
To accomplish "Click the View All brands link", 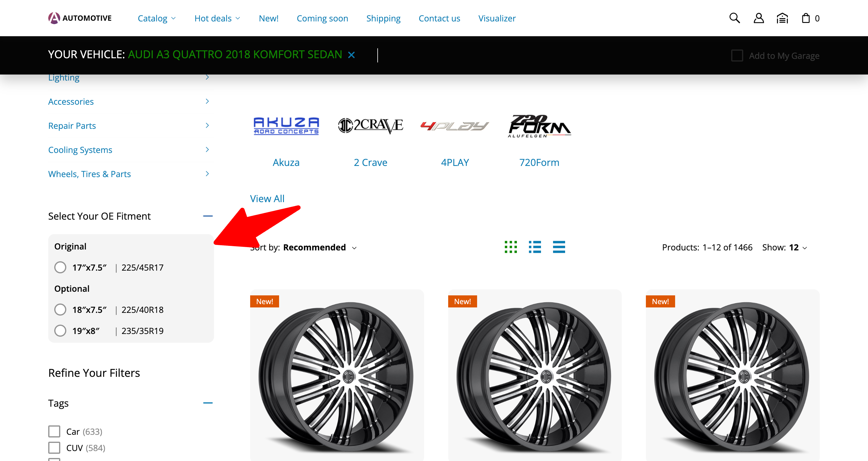I will coord(267,198).
